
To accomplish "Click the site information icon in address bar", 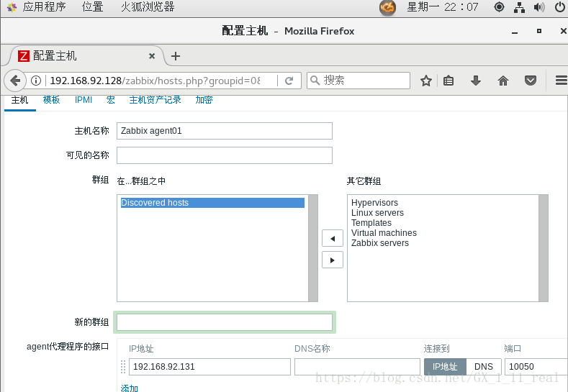I will 36,81.
